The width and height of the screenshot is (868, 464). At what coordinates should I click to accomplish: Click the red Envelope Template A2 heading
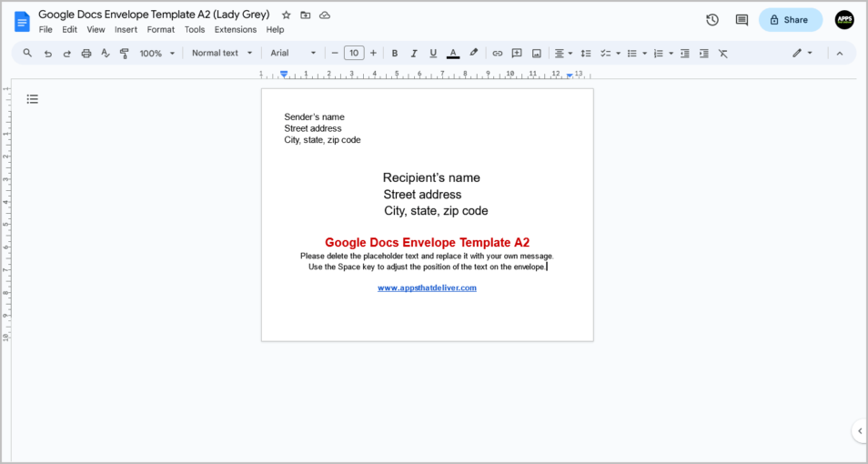coord(427,243)
